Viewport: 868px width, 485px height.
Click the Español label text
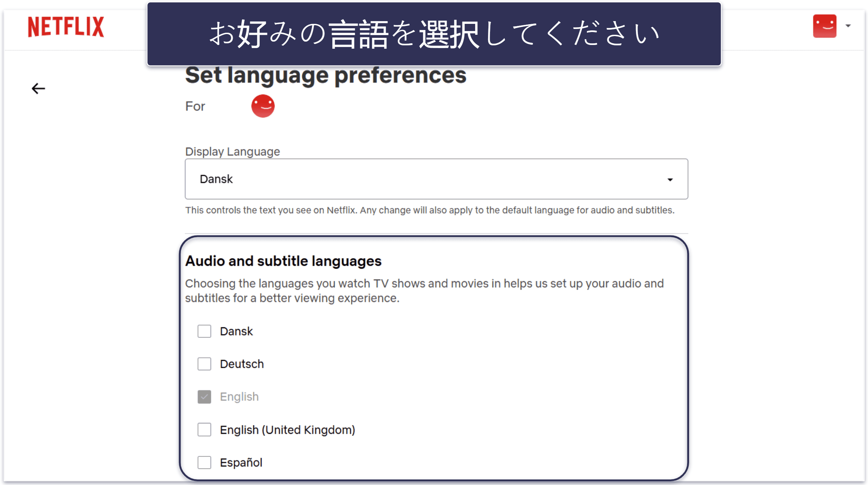pyautogui.click(x=241, y=463)
